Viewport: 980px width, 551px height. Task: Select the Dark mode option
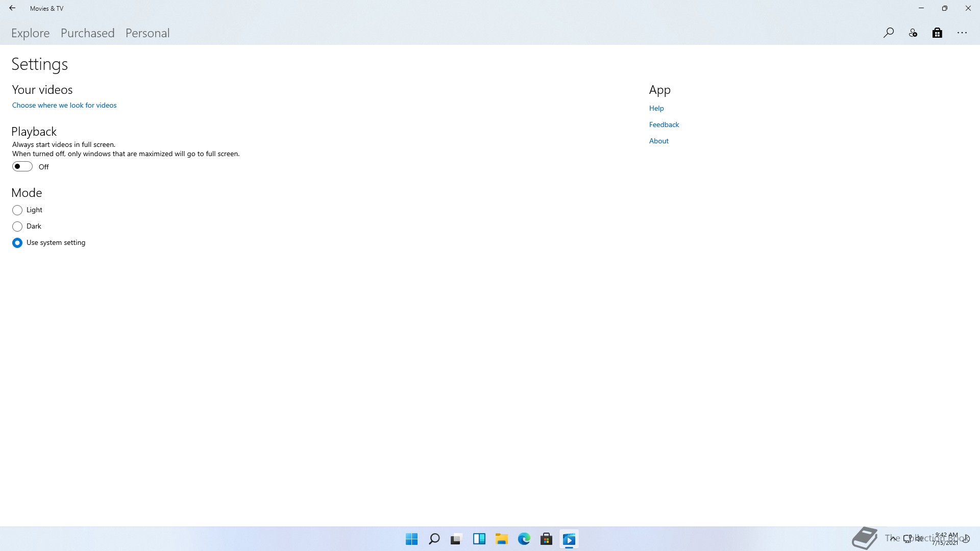pos(17,227)
